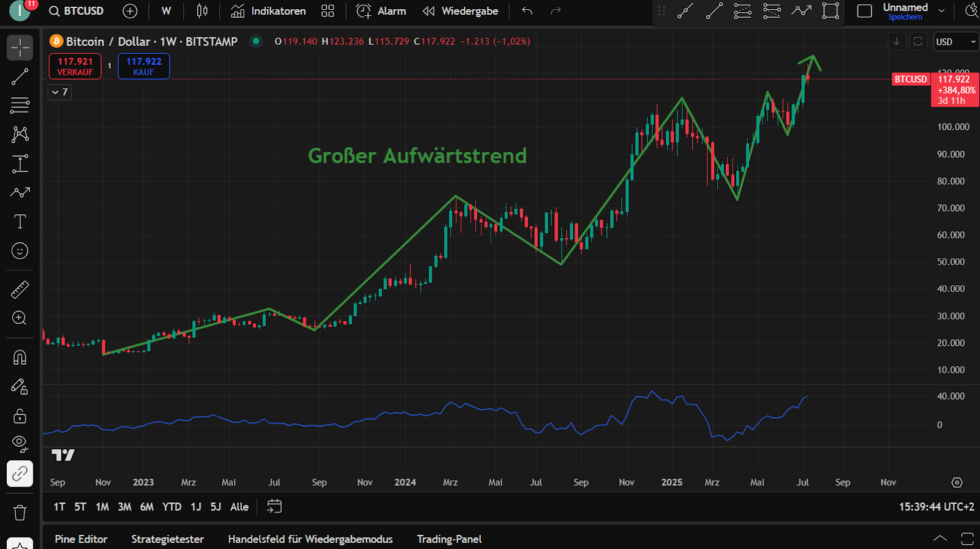The height and width of the screenshot is (549, 980).
Task: Maximize the bottom panel icon
Action: click(x=967, y=539)
